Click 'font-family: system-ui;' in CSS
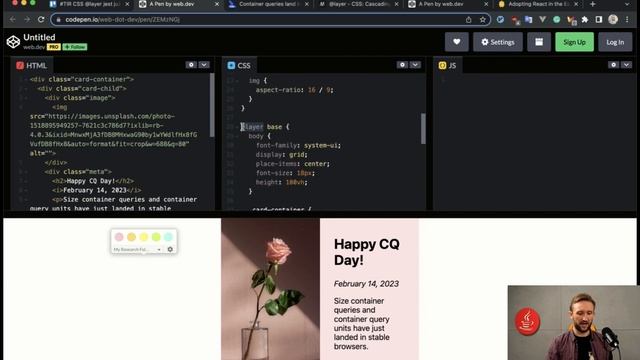The height and width of the screenshot is (360, 640). tap(298, 145)
